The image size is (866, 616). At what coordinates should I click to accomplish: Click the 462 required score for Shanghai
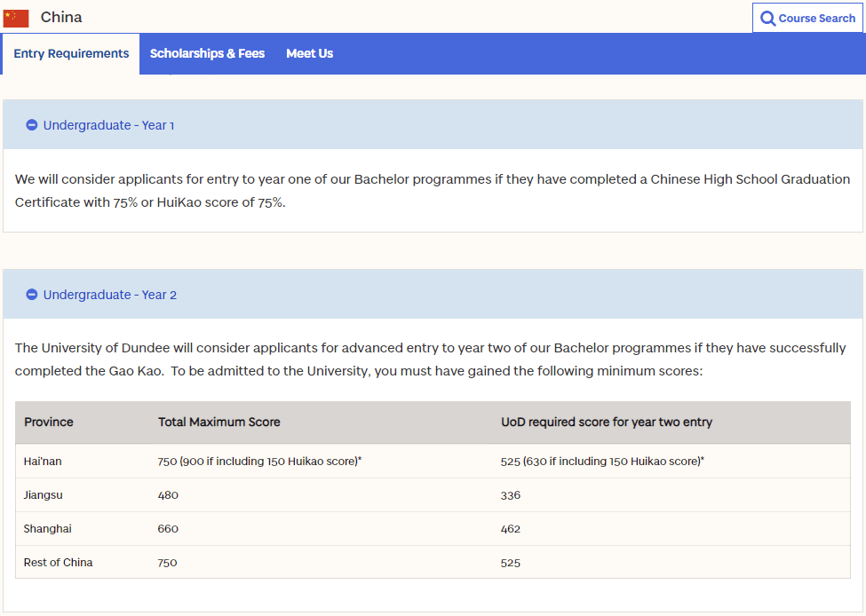pos(511,529)
